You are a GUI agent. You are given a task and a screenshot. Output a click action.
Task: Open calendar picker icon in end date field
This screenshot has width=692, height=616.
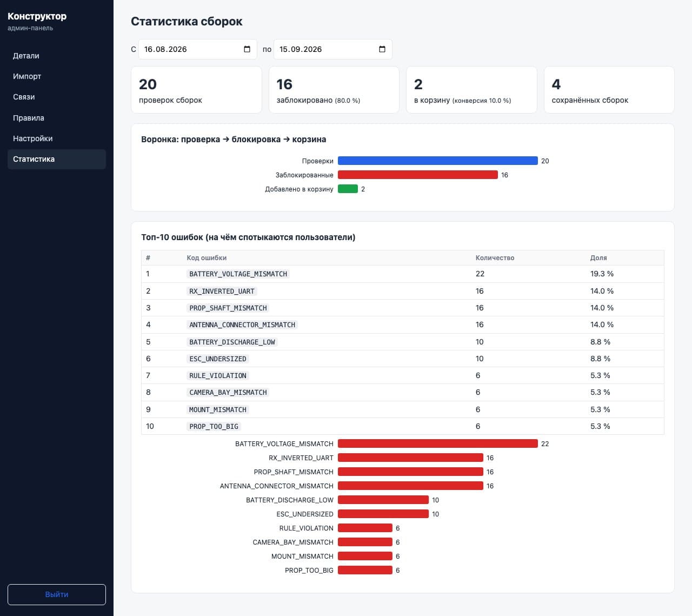coord(382,49)
